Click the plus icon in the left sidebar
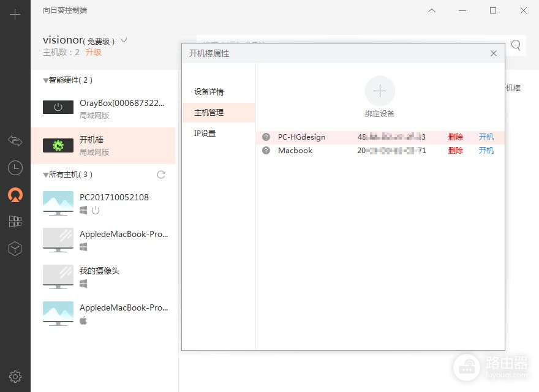Screen dimensions: 539x392 point(15,15)
